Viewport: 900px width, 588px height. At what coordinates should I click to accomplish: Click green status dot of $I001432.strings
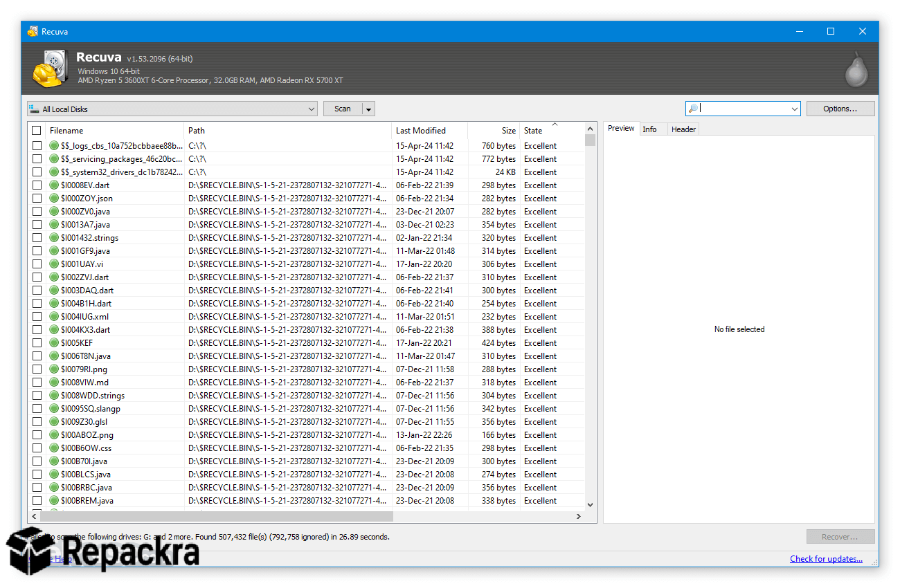pos(55,238)
